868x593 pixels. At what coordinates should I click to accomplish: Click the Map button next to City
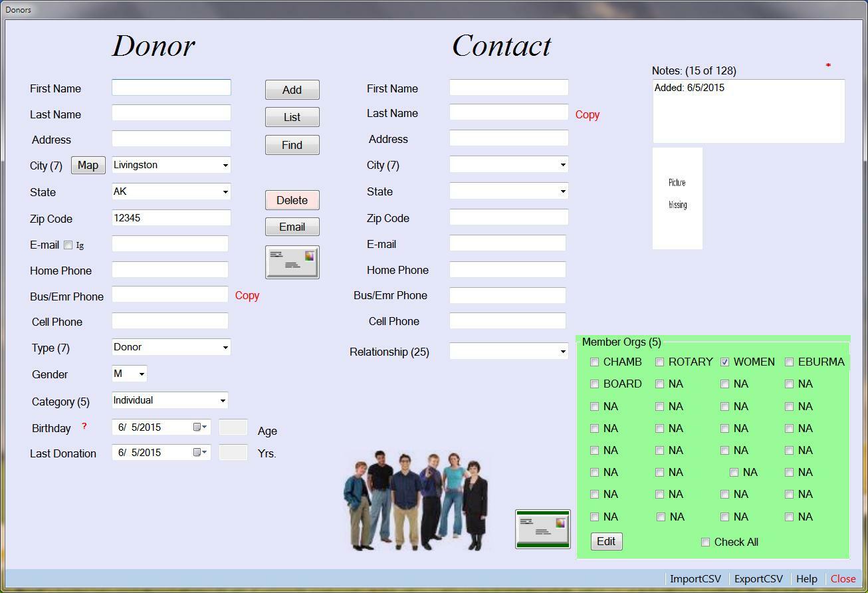tap(88, 166)
